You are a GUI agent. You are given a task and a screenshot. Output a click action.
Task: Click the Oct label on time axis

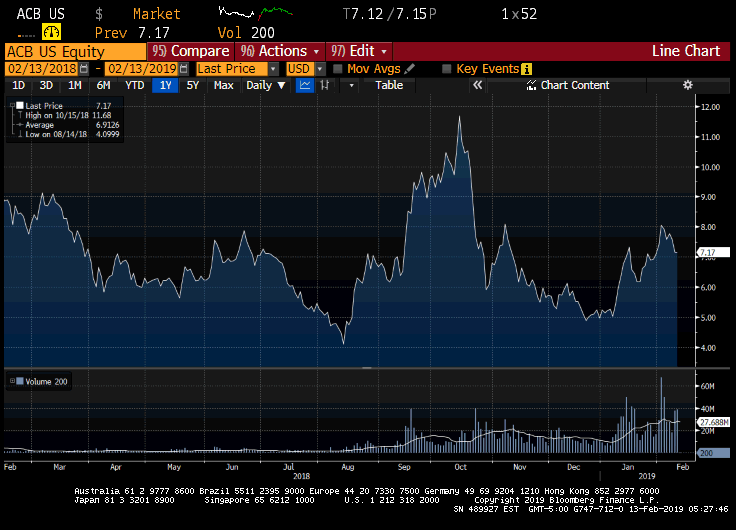click(460, 467)
